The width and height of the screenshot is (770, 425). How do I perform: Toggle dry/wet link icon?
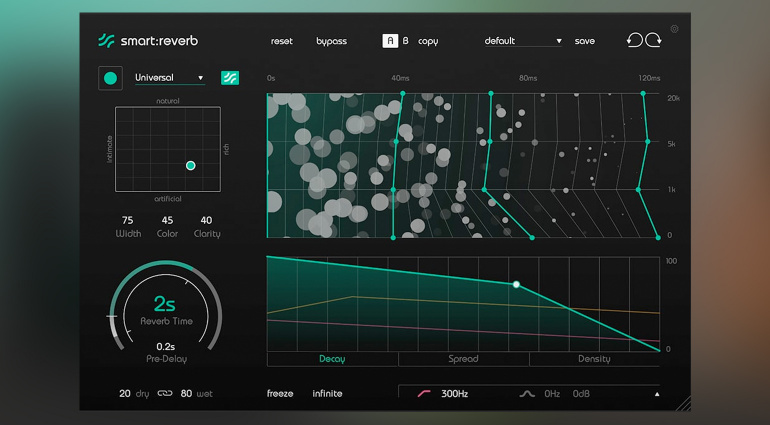(165, 393)
